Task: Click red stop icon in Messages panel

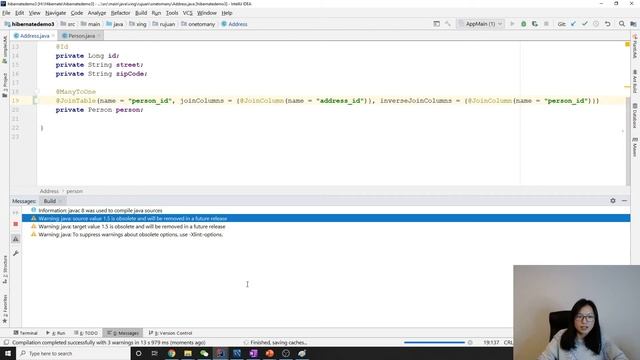Action: click(x=16, y=224)
